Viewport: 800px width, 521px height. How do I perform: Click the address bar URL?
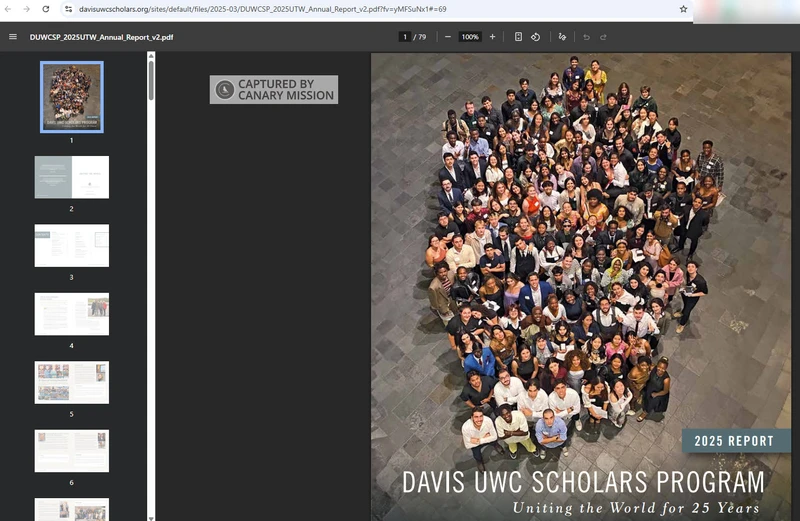coord(262,9)
